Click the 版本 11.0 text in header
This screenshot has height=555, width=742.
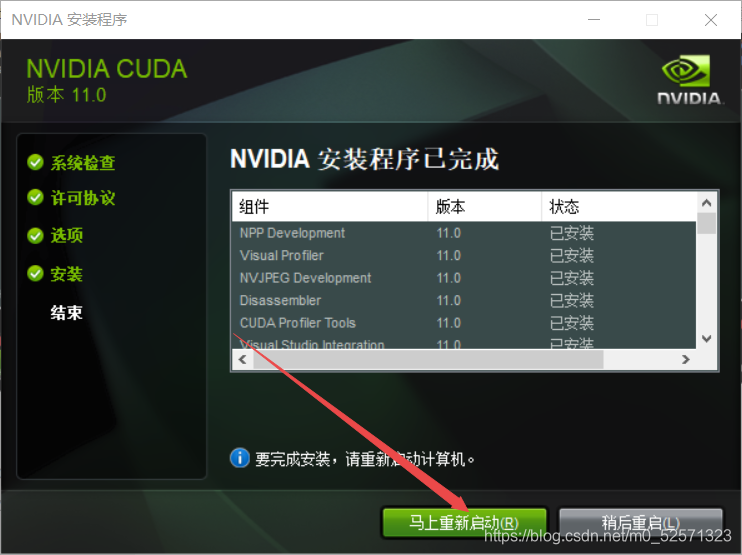coord(66,95)
